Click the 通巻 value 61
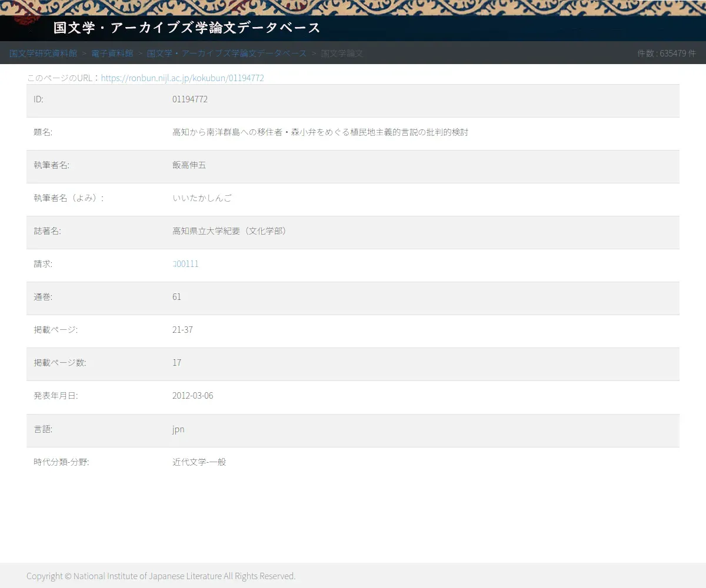 click(176, 297)
